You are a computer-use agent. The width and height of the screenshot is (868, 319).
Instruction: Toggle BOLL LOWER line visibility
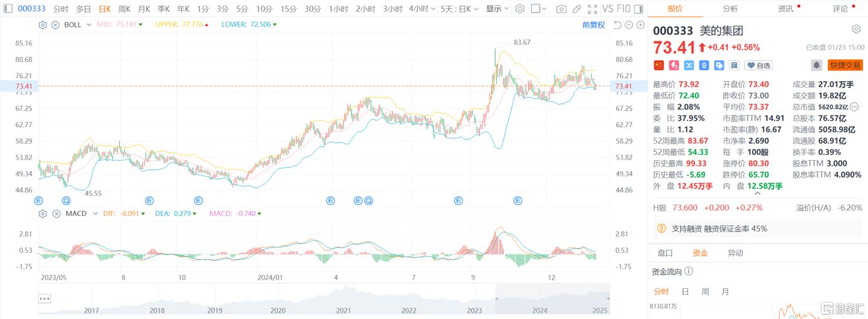(249, 24)
